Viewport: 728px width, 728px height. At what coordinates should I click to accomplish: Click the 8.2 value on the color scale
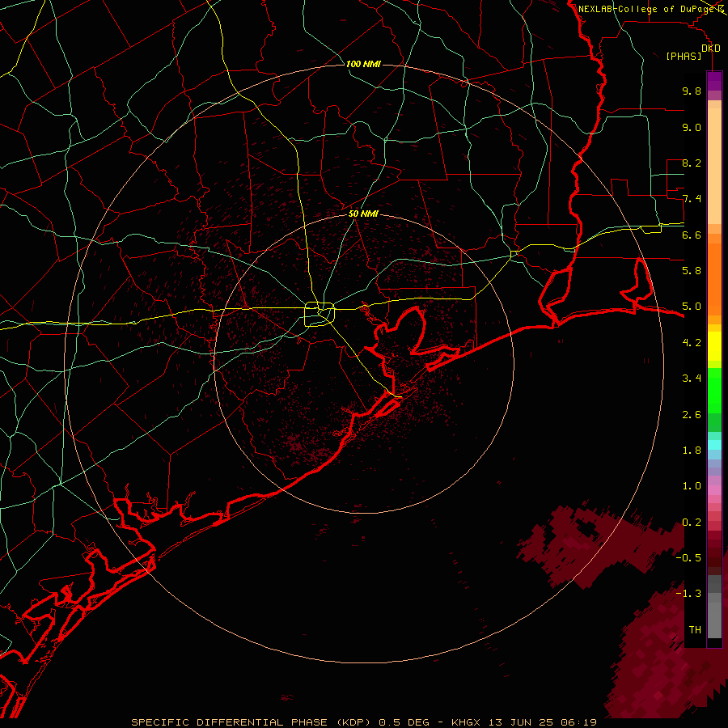point(692,163)
